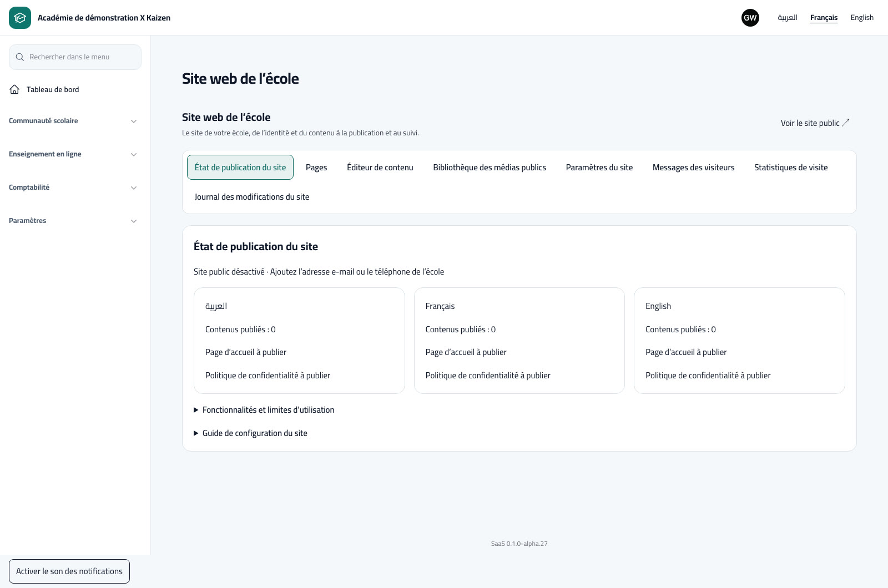
Task: Click SaaS 0.1.0-alpha.27 version text
Action: click(519, 544)
